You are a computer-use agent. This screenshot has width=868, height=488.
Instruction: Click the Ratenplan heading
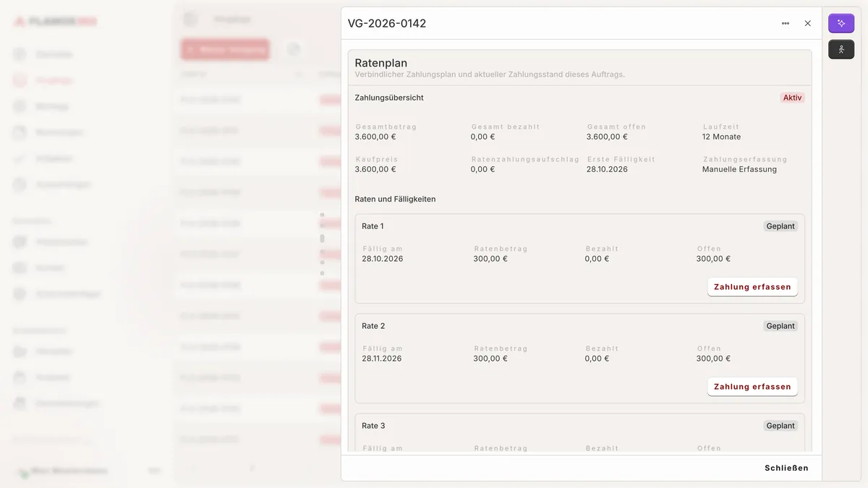(x=381, y=63)
